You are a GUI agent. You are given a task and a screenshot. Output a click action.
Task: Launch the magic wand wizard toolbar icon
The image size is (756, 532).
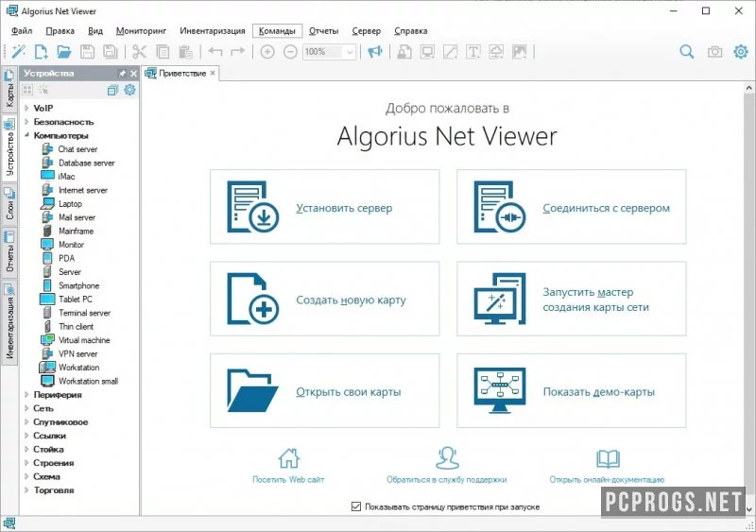(x=18, y=52)
